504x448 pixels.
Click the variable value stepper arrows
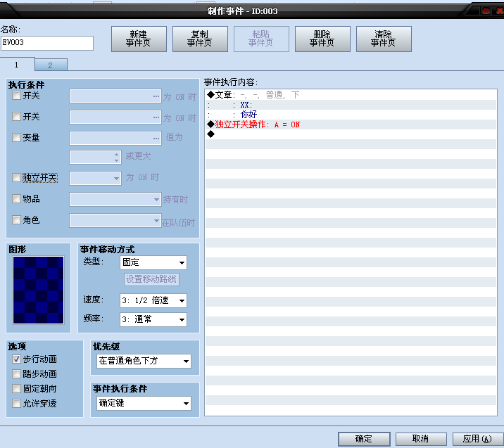click(x=117, y=158)
